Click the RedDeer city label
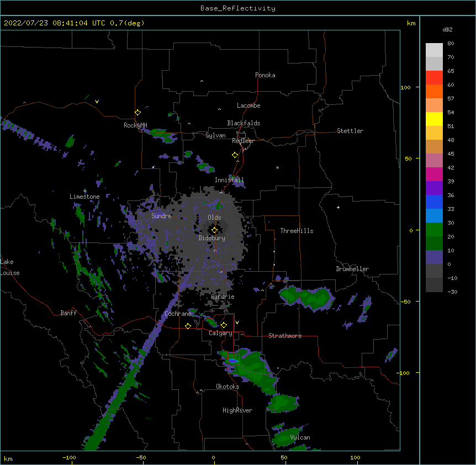This screenshot has height=465, width=476. click(243, 141)
